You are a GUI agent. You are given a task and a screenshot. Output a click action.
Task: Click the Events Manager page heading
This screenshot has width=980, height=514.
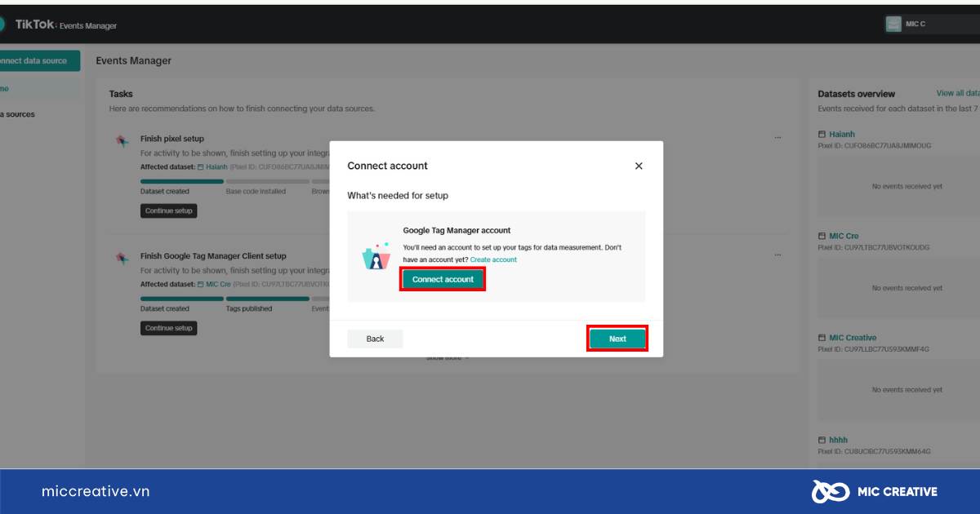coord(134,60)
